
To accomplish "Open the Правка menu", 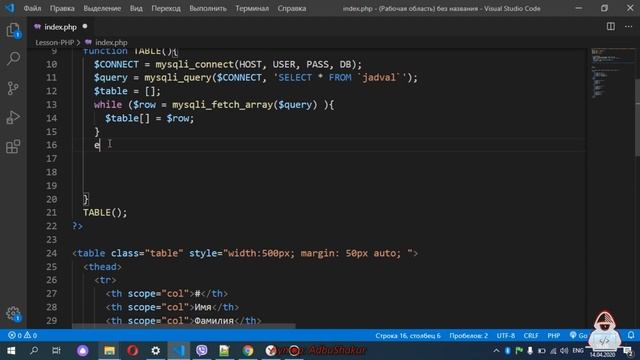I will point(62,8).
